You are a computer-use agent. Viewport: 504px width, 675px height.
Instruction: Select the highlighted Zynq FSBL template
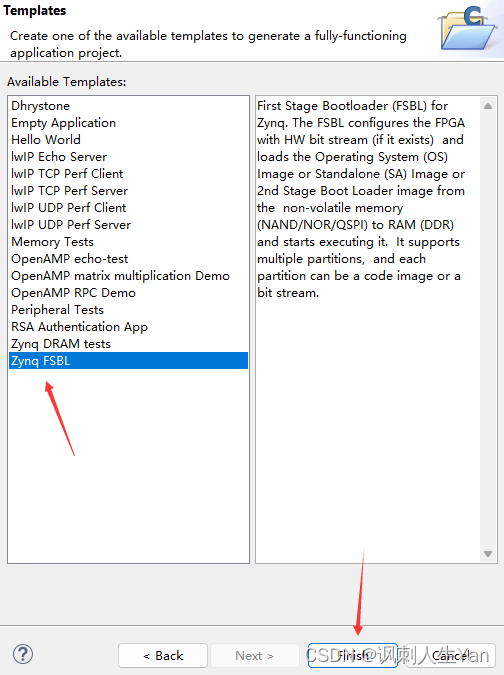tap(128, 361)
